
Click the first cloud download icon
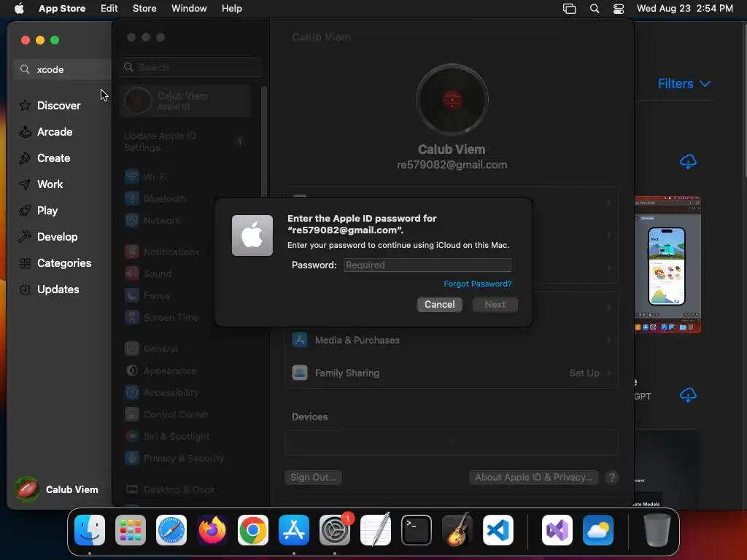point(687,161)
